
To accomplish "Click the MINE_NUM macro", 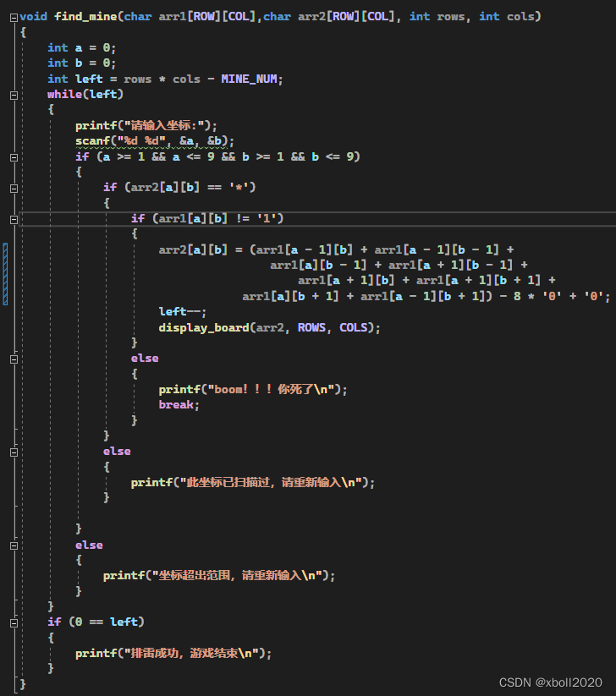I will pos(249,79).
